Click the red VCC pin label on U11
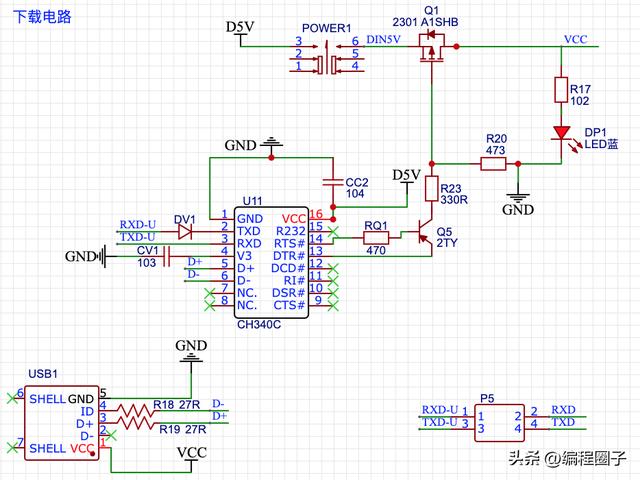The image size is (640, 480). tap(294, 219)
